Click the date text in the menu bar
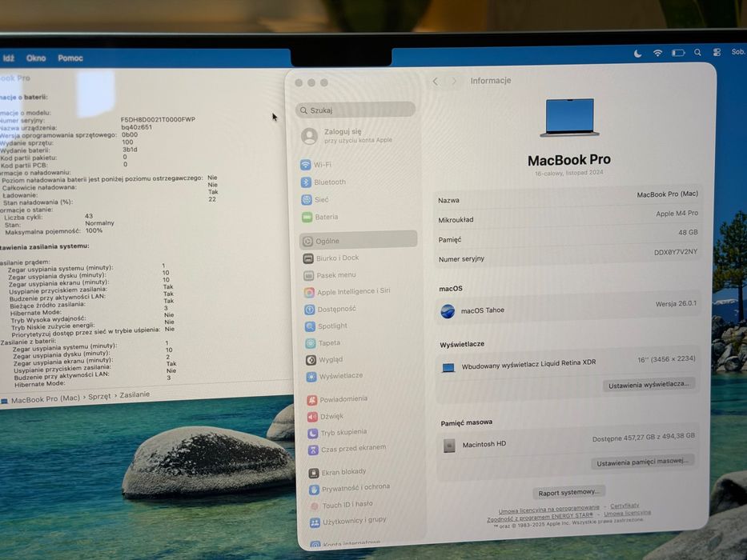The image size is (747, 560). click(x=738, y=52)
